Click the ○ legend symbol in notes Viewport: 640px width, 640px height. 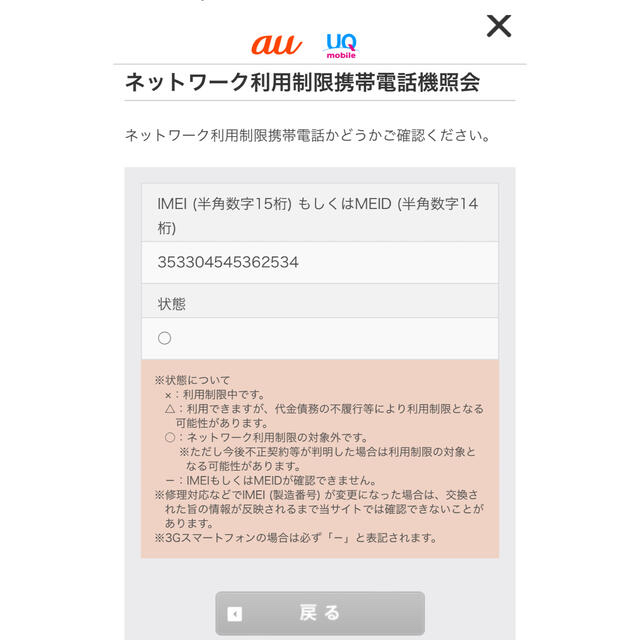(x=170, y=438)
